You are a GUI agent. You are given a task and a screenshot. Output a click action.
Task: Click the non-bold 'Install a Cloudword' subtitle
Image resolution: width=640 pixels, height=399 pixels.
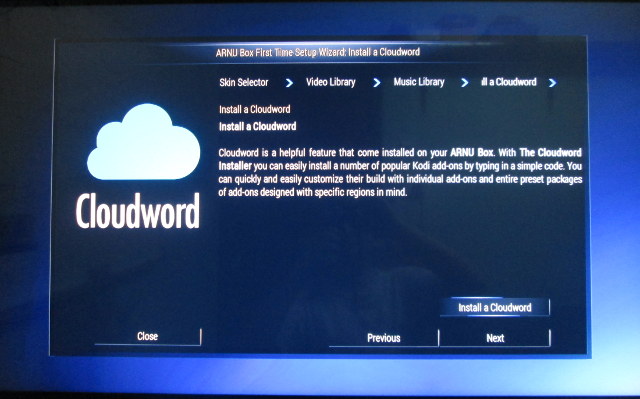pyautogui.click(x=255, y=109)
